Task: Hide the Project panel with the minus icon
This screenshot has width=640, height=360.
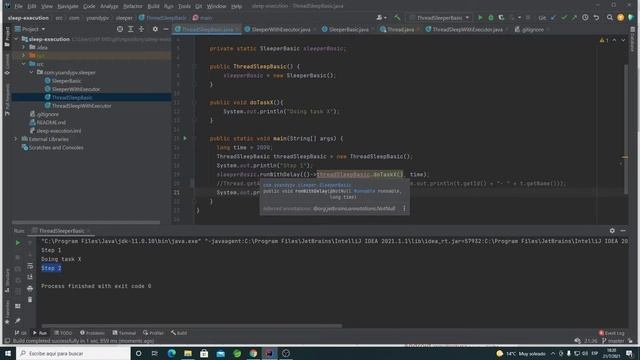Action: coord(166,29)
